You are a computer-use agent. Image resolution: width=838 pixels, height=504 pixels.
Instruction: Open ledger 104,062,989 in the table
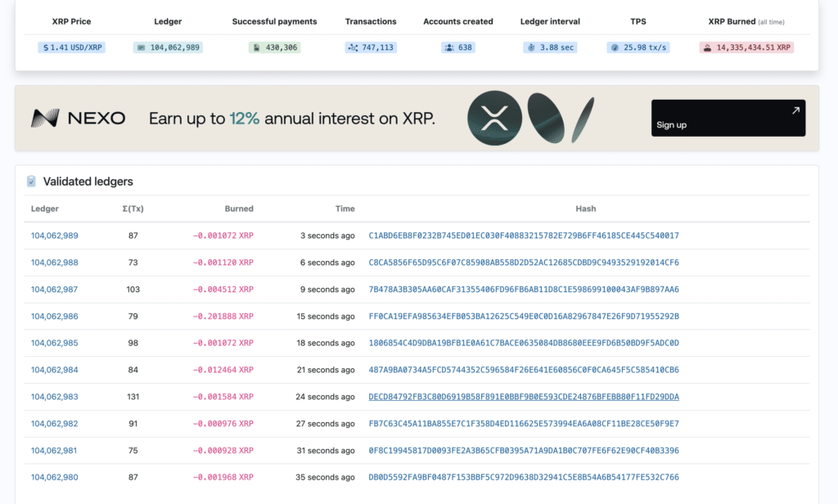point(55,236)
